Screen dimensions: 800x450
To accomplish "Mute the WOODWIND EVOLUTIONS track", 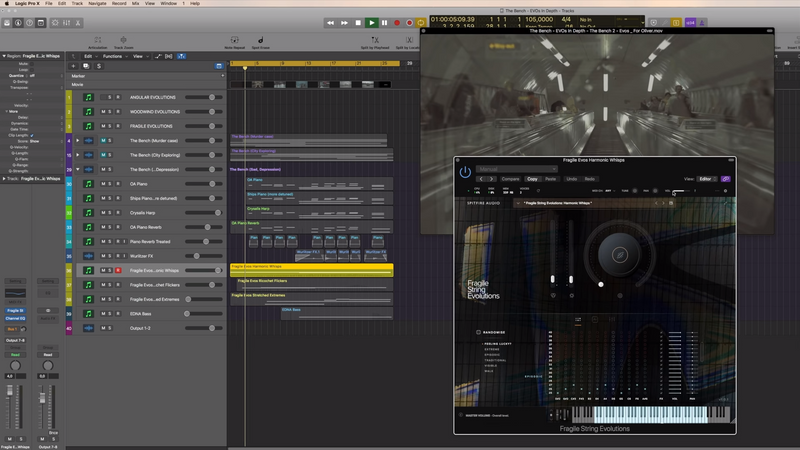I will (x=105, y=112).
